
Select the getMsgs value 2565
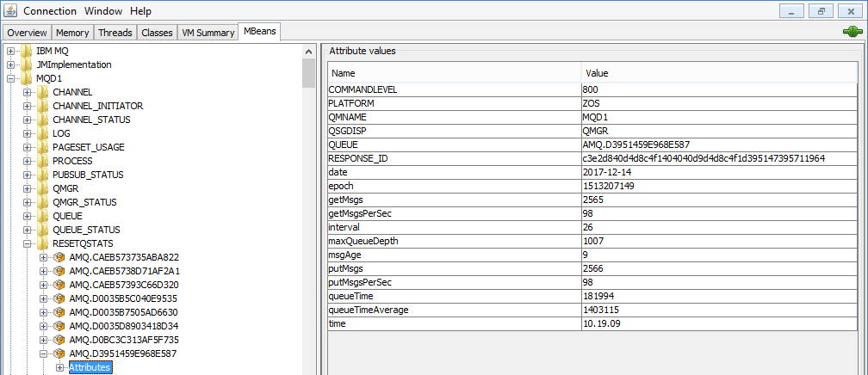pyautogui.click(x=718, y=200)
